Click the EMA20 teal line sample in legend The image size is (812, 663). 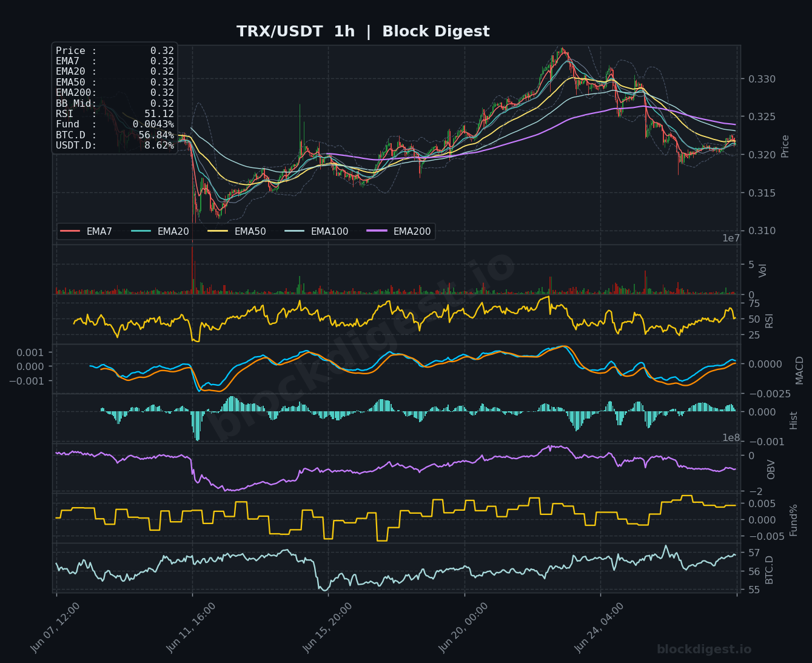point(141,231)
